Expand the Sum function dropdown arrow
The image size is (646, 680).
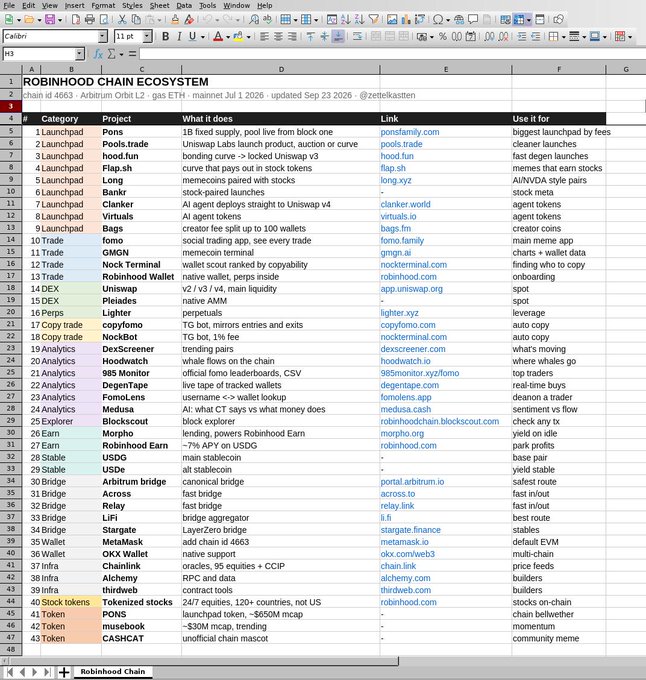[121, 54]
